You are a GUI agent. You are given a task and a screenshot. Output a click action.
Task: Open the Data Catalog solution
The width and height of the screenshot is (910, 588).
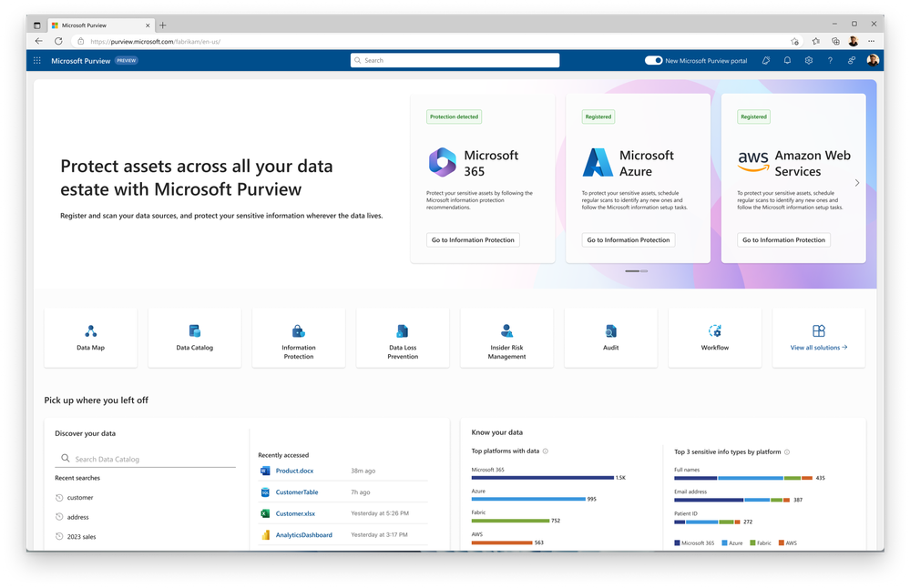click(x=194, y=338)
